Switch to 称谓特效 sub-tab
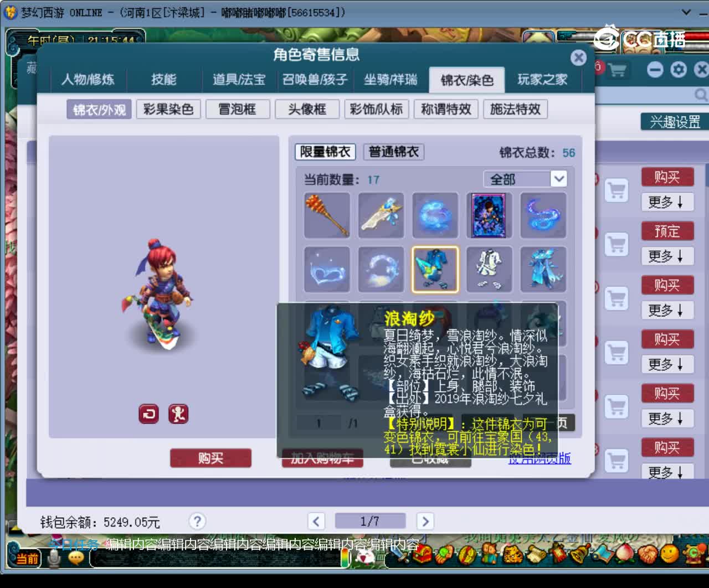 pos(446,109)
